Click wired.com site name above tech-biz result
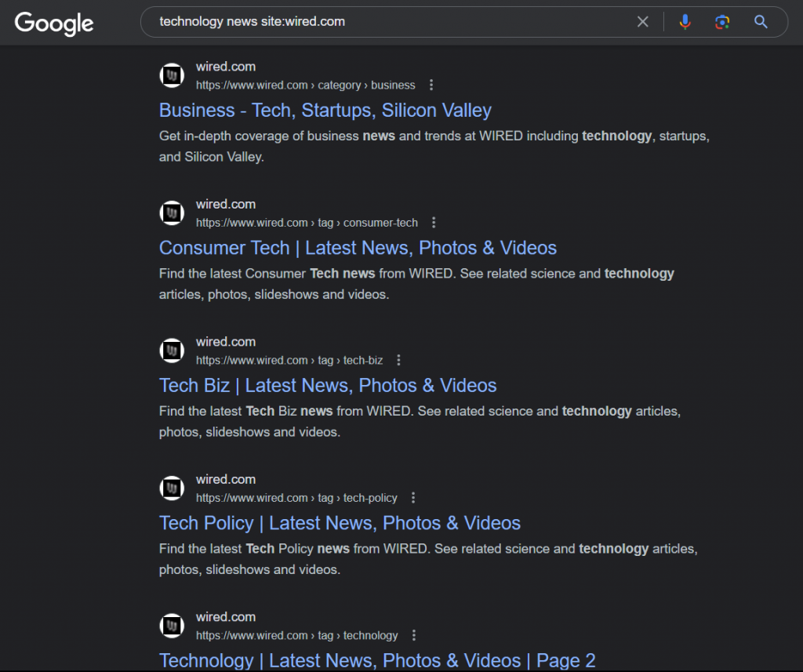This screenshot has width=803, height=672. point(226,342)
